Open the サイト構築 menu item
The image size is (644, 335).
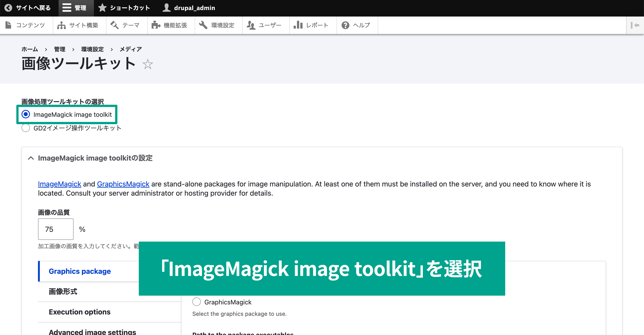click(80, 25)
